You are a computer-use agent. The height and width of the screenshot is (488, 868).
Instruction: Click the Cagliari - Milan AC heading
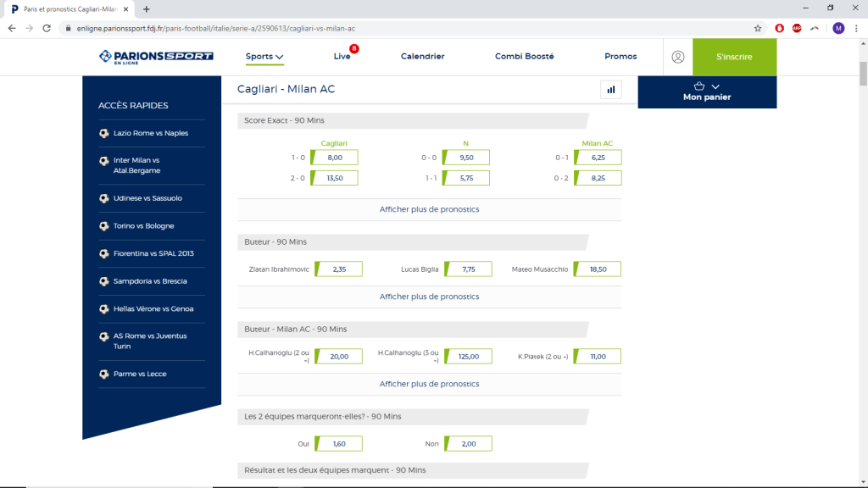click(x=286, y=89)
